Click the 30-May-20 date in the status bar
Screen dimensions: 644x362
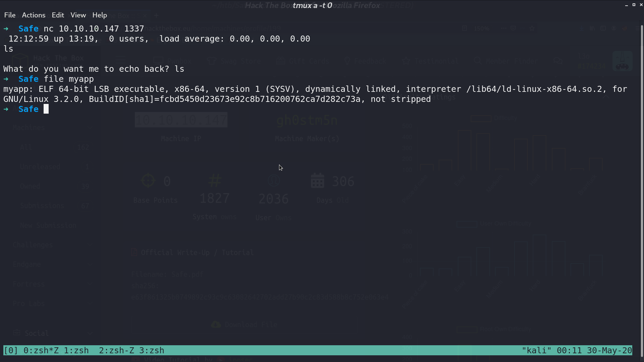click(x=609, y=351)
